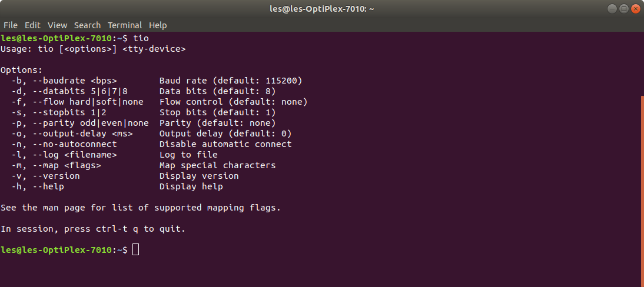Viewport: 644px width, 287px height.
Task: Click the 'press ctrl-t q to quit' line
Action: click(x=93, y=229)
